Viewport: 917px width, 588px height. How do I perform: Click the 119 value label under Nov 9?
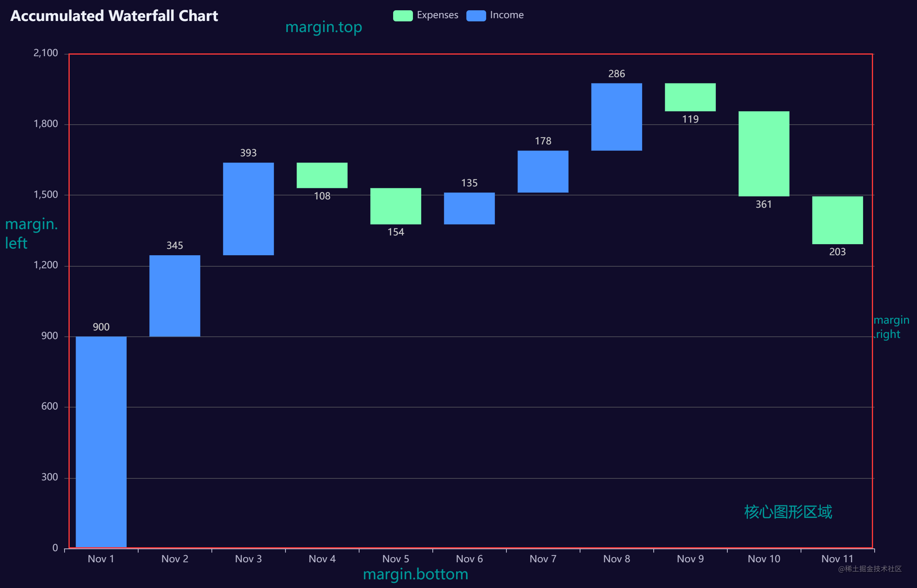coord(690,119)
